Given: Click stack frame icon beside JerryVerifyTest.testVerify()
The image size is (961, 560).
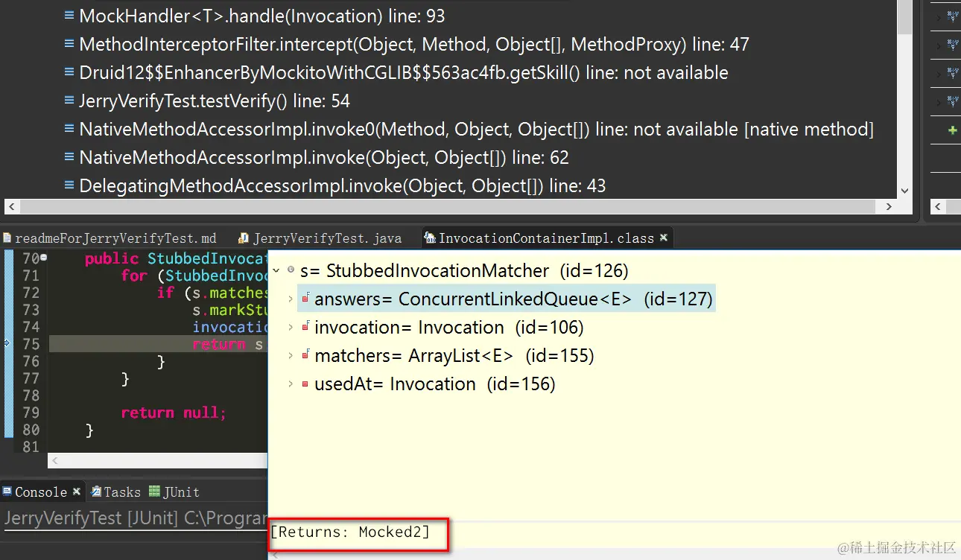Looking at the screenshot, I should click(x=69, y=101).
